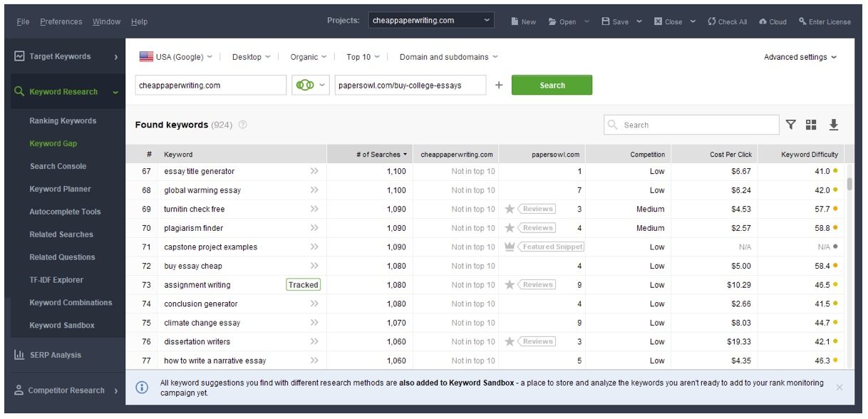The image size is (868, 419).
Task: Expand Advanced settings
Action: click(x=800, y=57)
